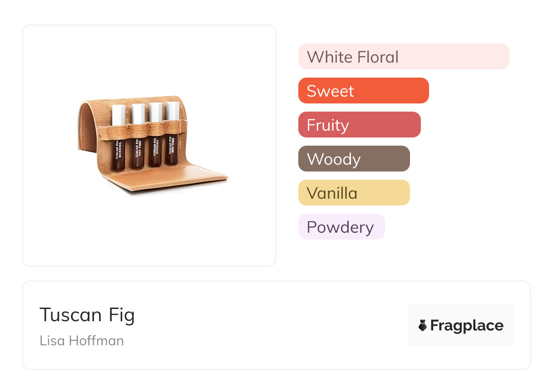Viewport: 553px width, 392px height.
Task: Select the brown Woody accord bar
Action: click(354, 159)
